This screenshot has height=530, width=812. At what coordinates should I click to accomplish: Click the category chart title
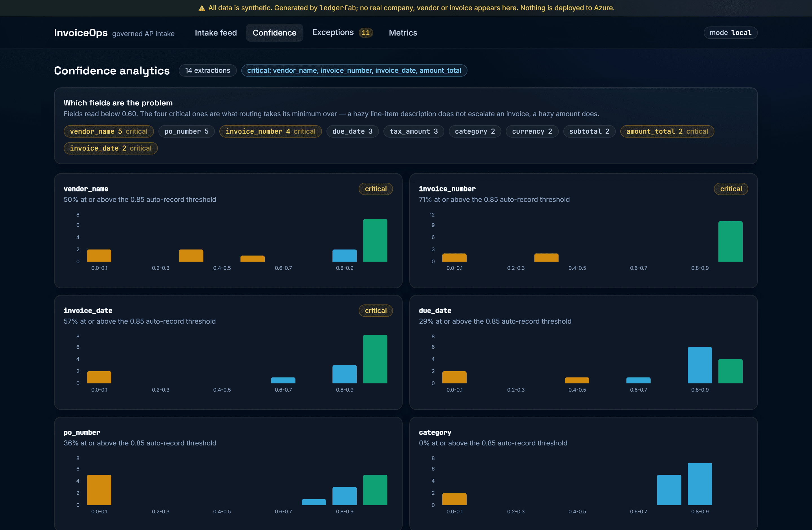[x=435, y=432]
